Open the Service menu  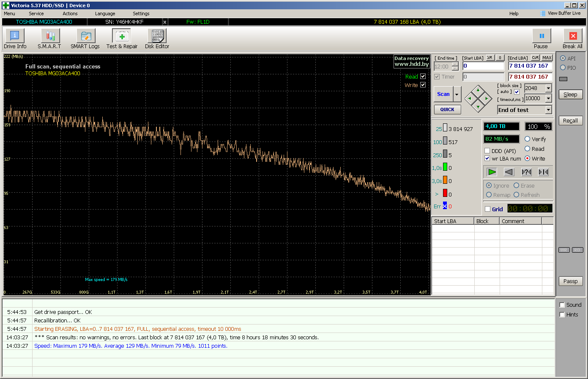click(36, 14)
